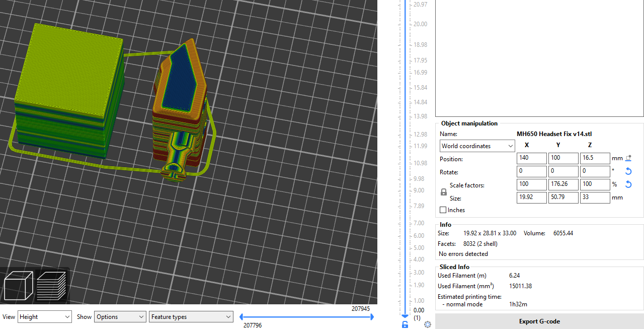Click the Position X field showing 140
This screenshot has width=644, height=329.
click(532, 158)
